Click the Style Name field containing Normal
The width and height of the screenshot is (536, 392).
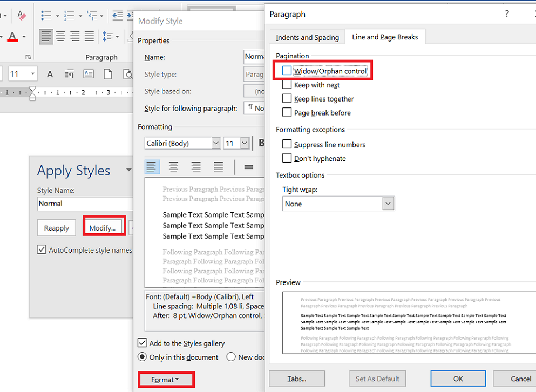click(x=85, y=204)
